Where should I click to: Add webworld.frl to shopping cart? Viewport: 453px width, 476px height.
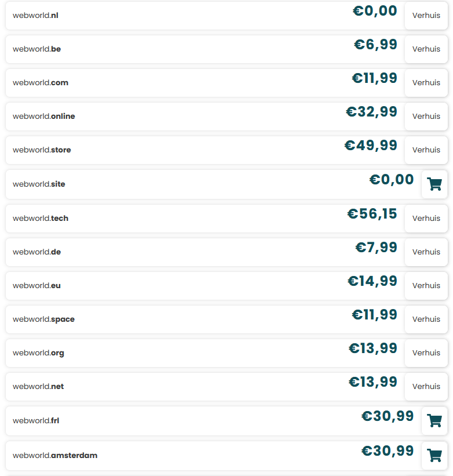point(434,421)
